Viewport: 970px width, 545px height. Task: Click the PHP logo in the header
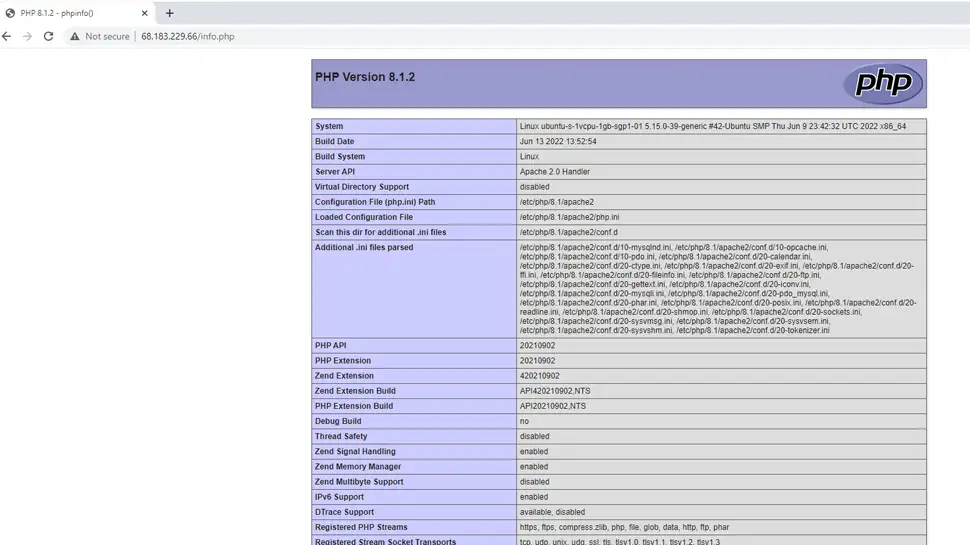coord(883,84)
